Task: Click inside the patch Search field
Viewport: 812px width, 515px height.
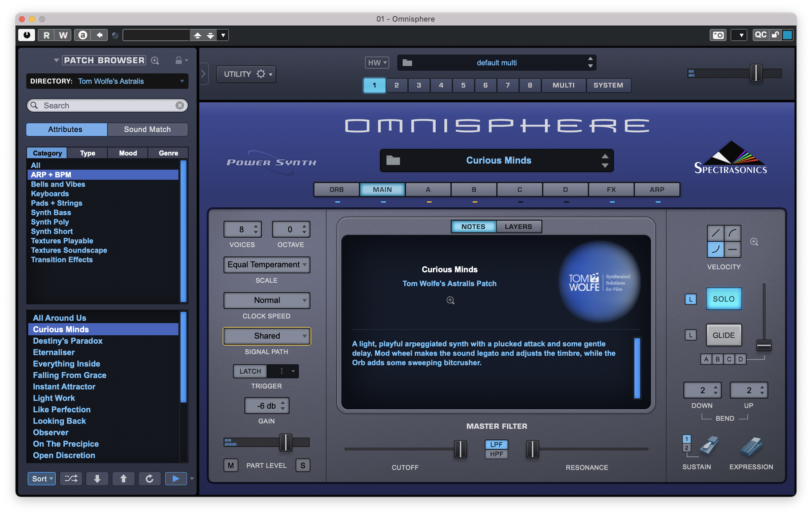Action: click(107, 106)
